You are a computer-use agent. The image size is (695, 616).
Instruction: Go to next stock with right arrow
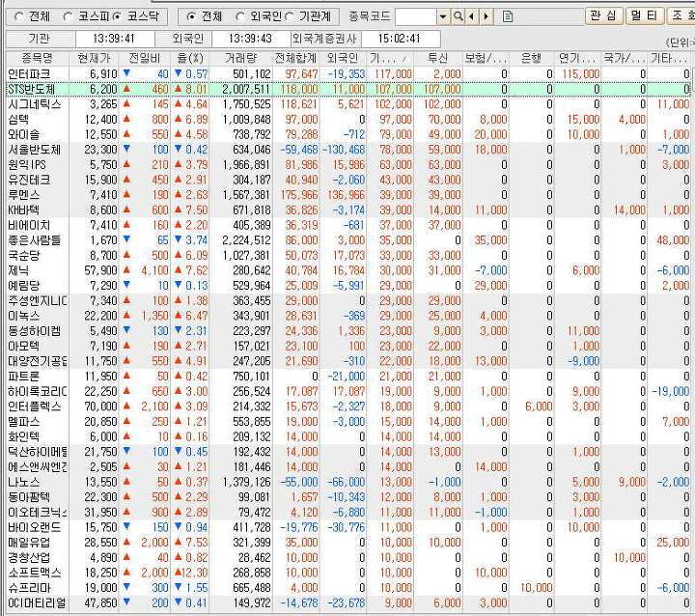486,16
